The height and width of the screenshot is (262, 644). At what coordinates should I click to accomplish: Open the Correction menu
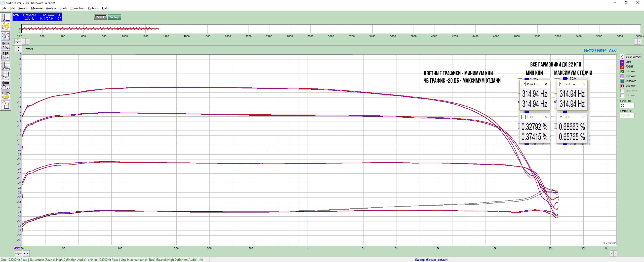[77, 8]
